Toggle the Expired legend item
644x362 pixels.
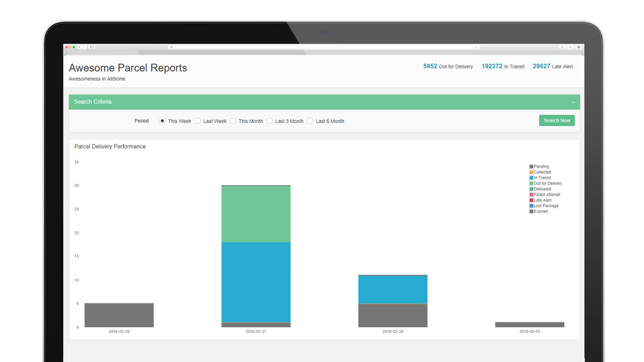(x=538, y=211)
